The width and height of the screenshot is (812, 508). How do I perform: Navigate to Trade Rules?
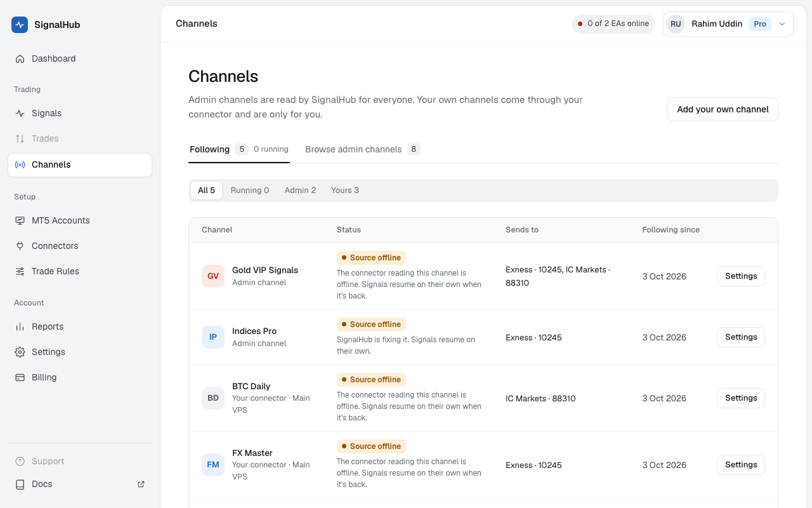(x=80, y=271)
